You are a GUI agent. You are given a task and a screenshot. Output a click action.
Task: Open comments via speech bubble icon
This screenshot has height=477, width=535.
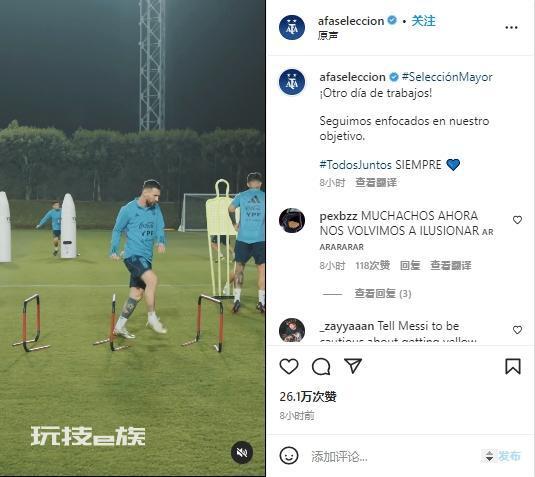321,366
